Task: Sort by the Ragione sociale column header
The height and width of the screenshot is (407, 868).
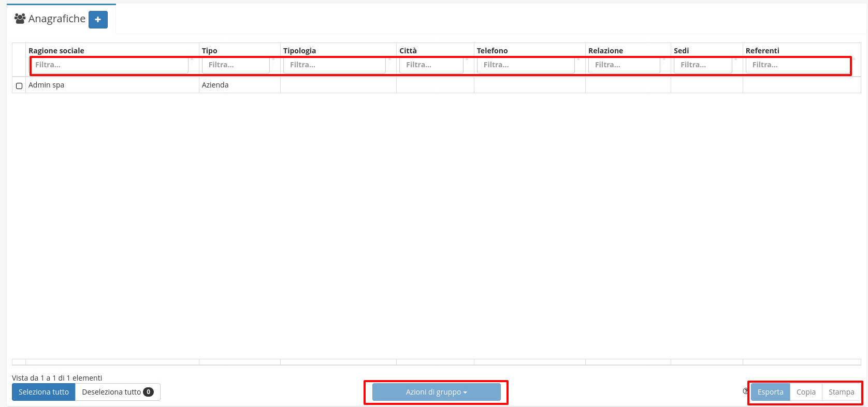Action: [56, 51]
